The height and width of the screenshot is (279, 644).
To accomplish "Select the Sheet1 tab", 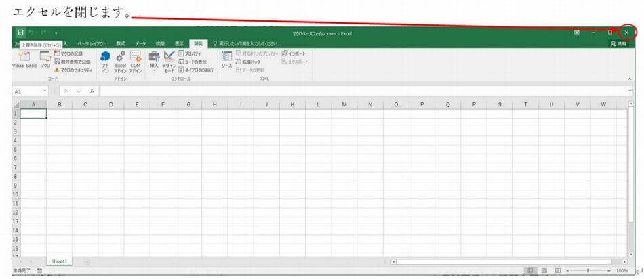I will [59, 261].
